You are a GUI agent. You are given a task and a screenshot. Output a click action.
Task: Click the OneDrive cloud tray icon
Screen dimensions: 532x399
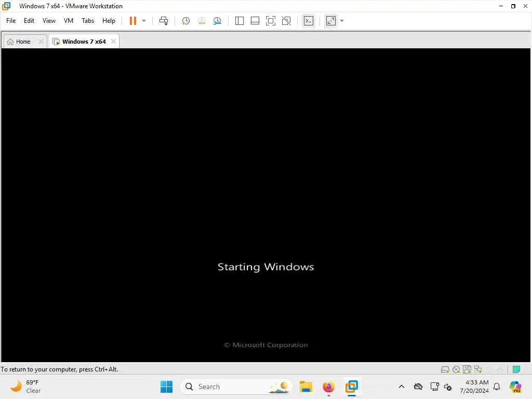(418, 387)
